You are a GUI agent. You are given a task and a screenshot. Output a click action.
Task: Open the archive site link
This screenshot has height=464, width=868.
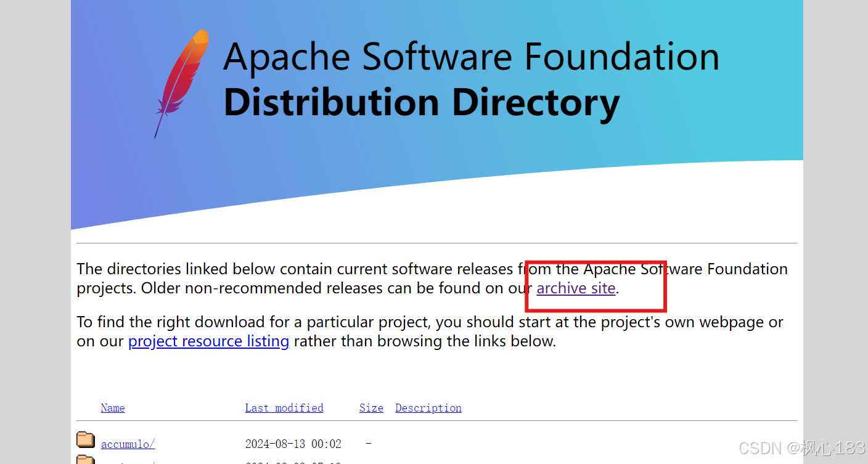point(576,288)
